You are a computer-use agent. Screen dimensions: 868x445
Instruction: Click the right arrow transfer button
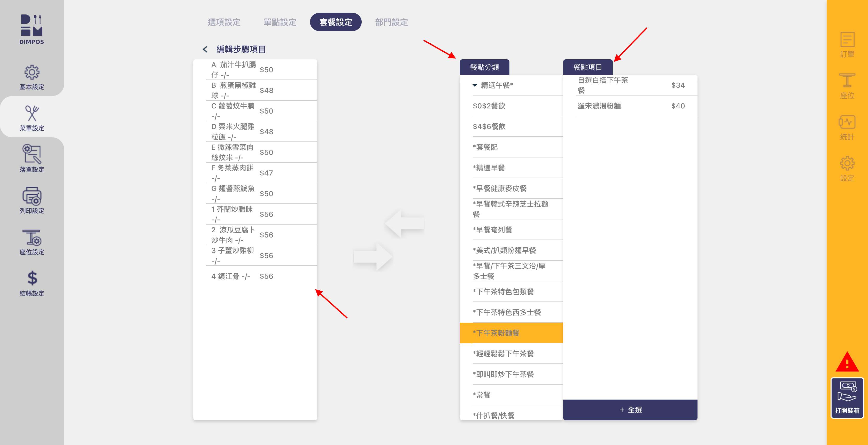373,257
